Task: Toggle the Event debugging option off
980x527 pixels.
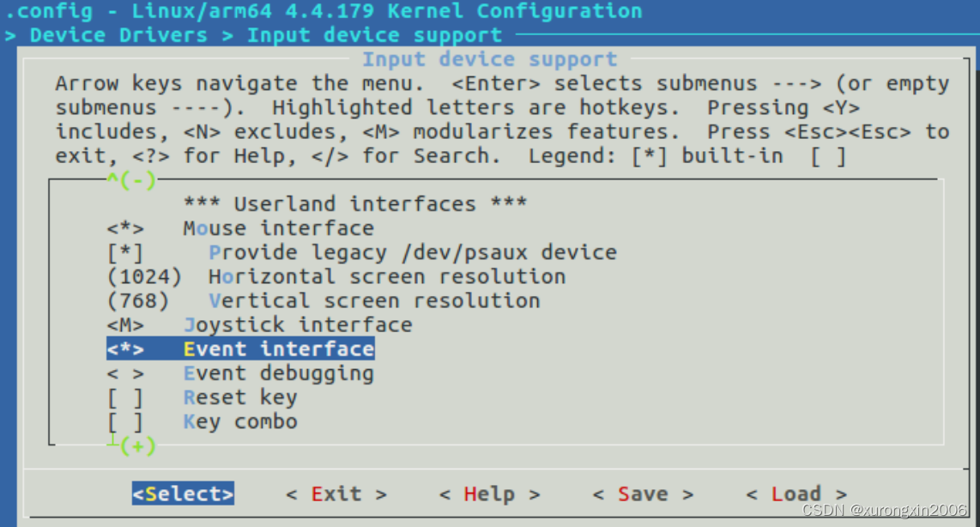Action: (119, 373)
